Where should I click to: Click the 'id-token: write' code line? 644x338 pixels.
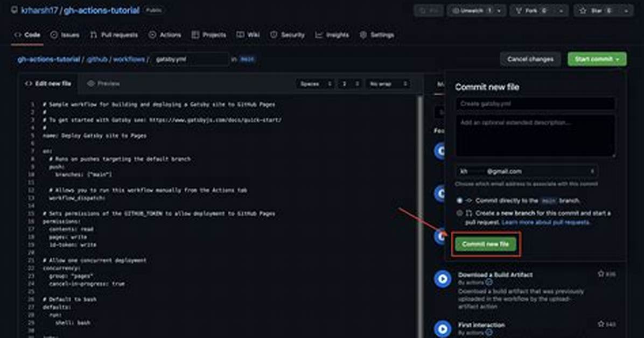tap(73, 245)
